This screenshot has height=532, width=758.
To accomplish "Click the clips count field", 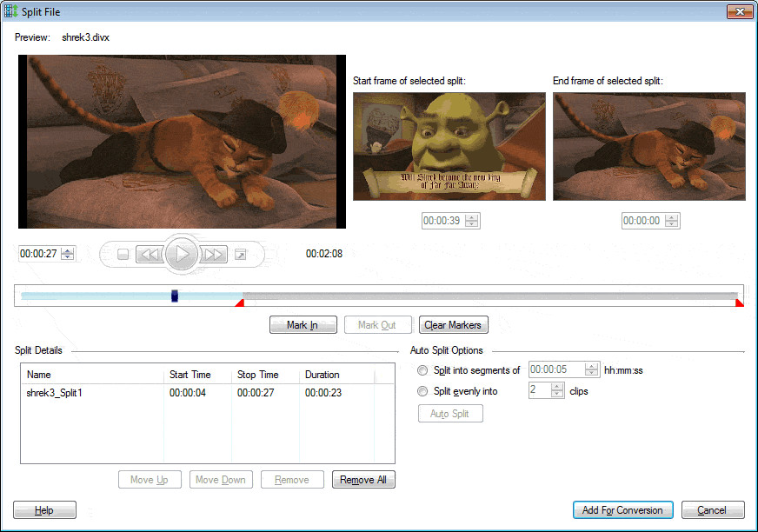I will pos(540,390).
